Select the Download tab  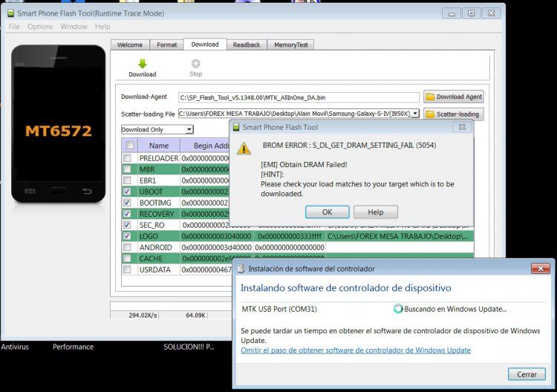pyautogui.click(x=205, y=45)
